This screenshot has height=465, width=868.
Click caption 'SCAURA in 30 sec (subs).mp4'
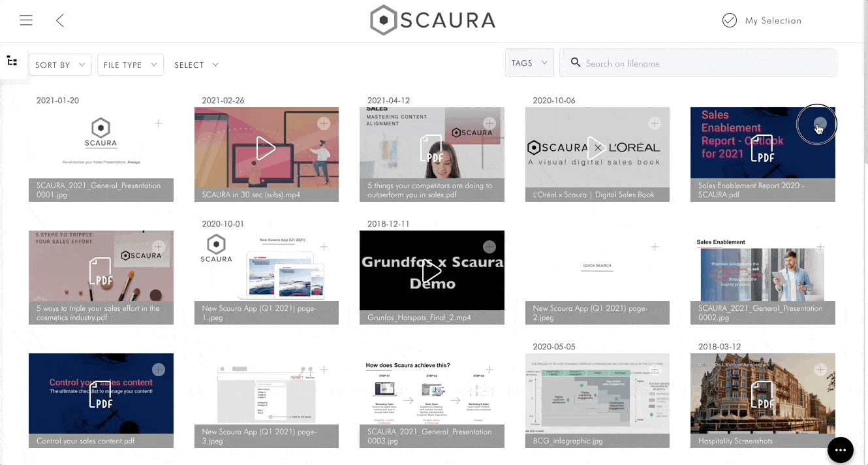click(x=251, y=195)
